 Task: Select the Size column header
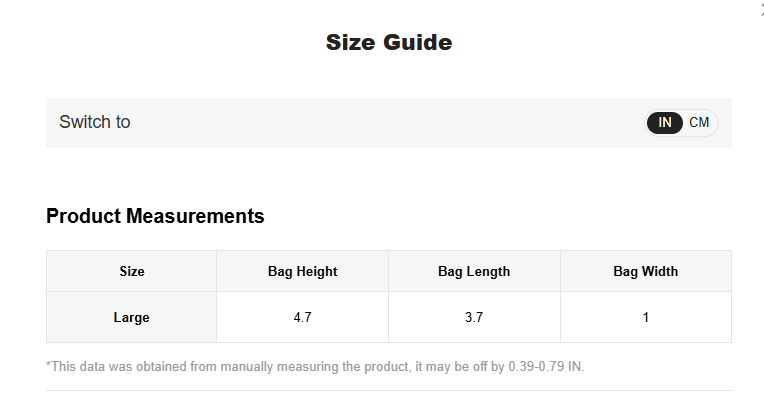132,271
